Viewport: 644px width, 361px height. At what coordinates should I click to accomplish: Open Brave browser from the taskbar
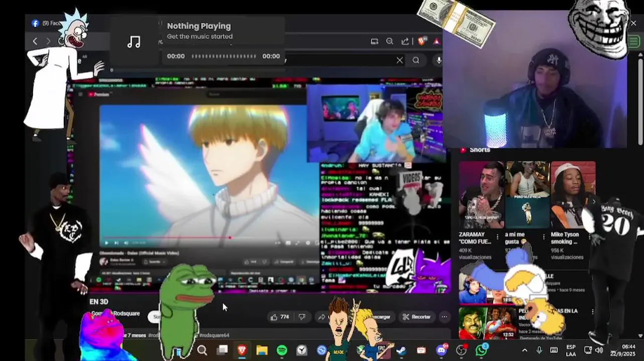(x=242, y=350)
